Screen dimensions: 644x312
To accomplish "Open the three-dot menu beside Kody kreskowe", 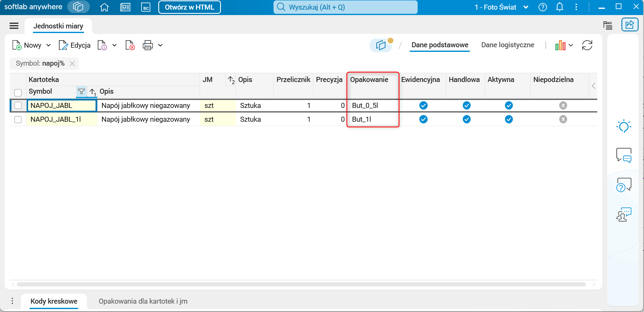I will click(12, 301).
